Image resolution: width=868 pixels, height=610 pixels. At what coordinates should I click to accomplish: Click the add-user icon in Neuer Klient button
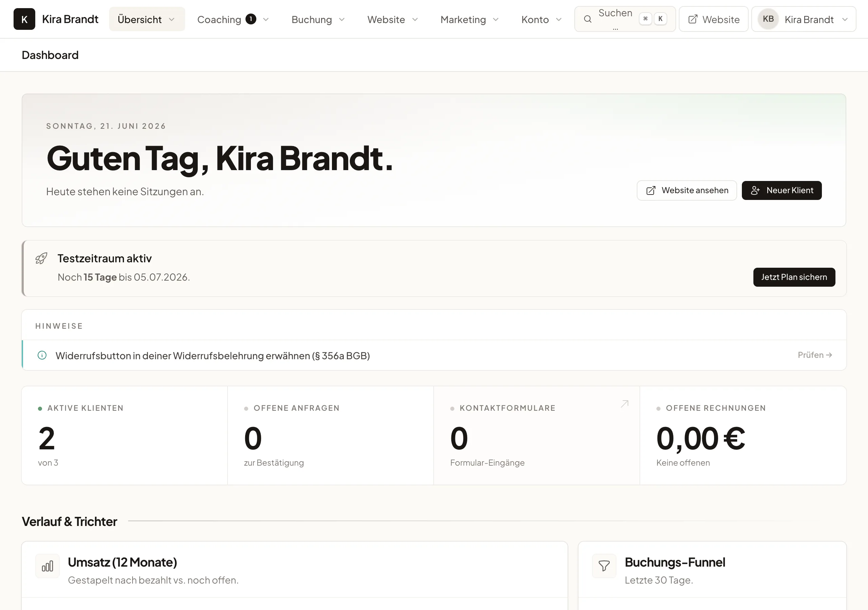(755, 190)
